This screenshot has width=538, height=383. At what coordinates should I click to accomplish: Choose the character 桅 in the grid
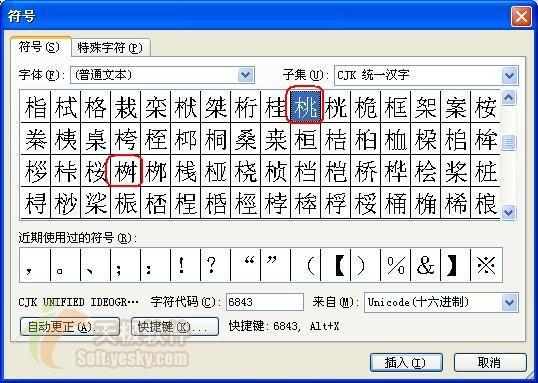coord(366,106)
